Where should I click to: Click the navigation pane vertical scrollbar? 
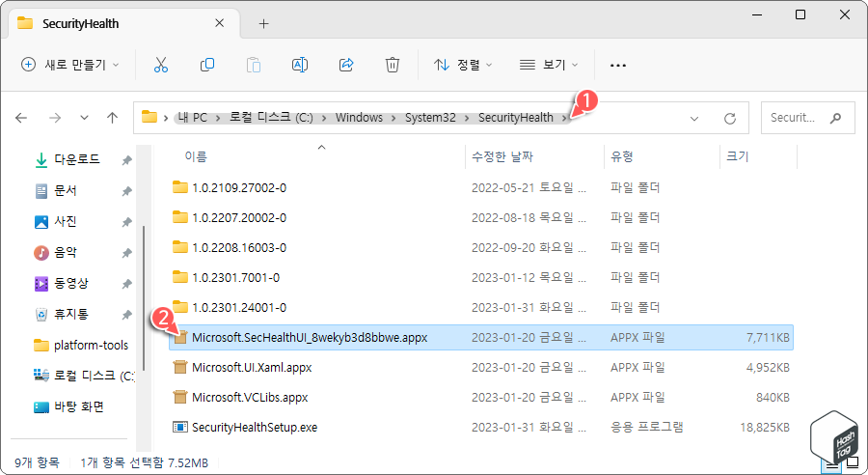click(144, 297)
